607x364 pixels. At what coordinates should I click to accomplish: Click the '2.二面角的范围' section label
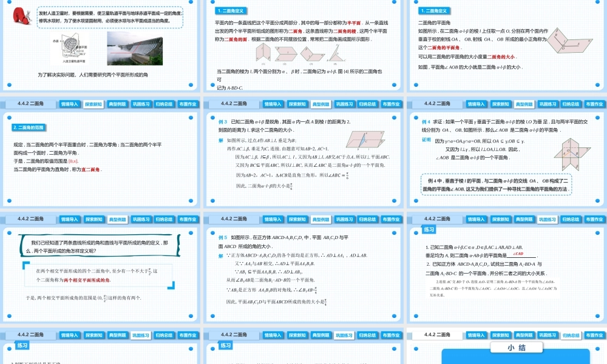pyautogui.click(x=29, y=127)
